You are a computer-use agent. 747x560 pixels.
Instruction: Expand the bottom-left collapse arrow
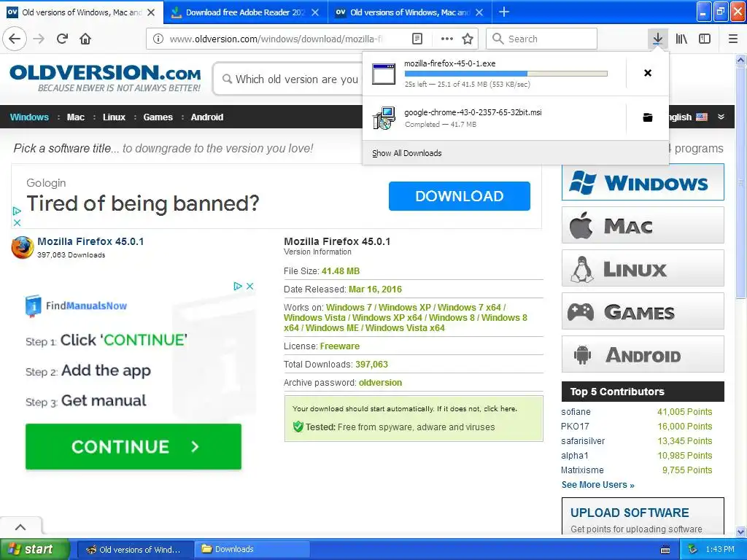(20, 526)
